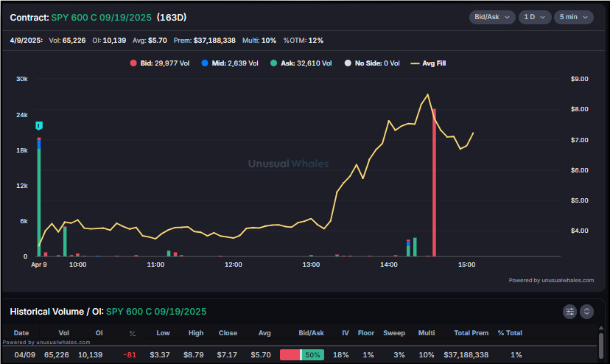Click the Bid/Ask 50% ratio bar

click(302, 354)
